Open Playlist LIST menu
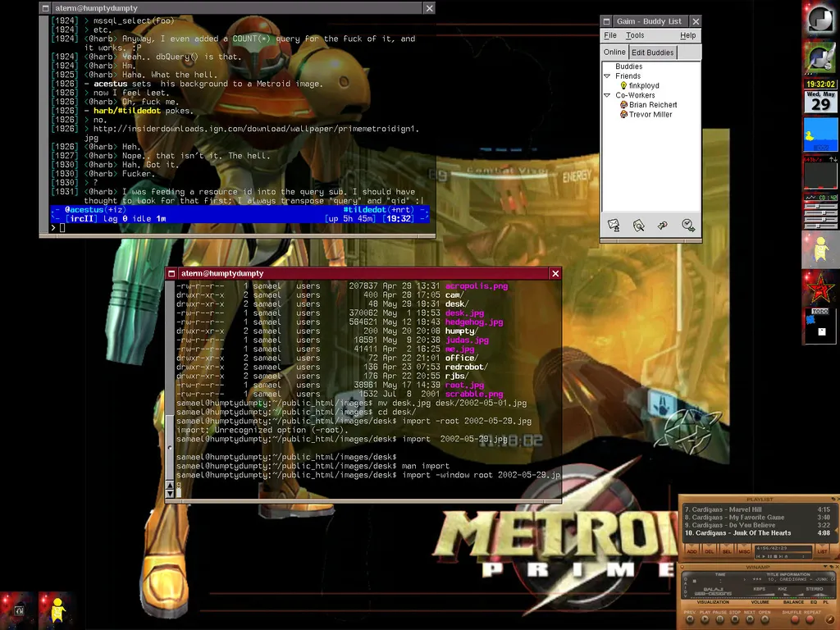The width and height of the screenshot is (840, 630). (x=822, y=550)
